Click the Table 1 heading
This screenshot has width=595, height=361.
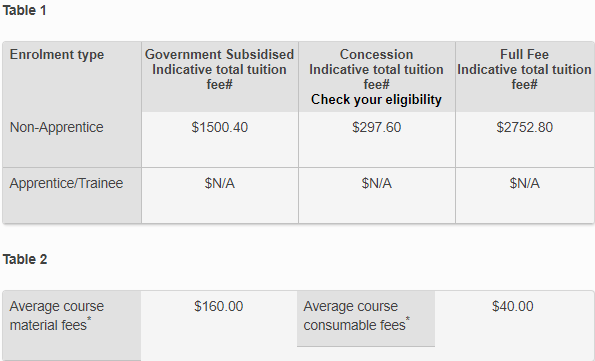coord(24,11)
